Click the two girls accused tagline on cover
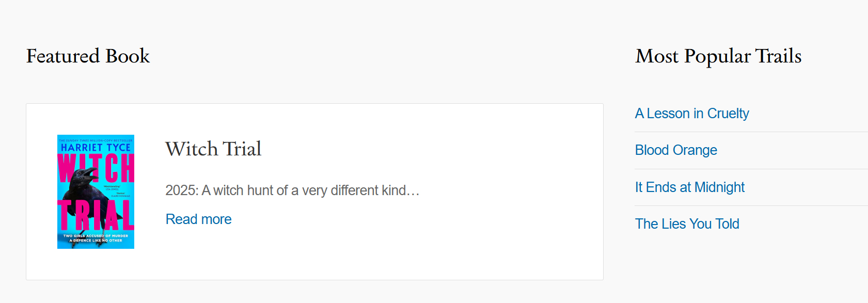The image size is (868, 303). click(96, 238)
